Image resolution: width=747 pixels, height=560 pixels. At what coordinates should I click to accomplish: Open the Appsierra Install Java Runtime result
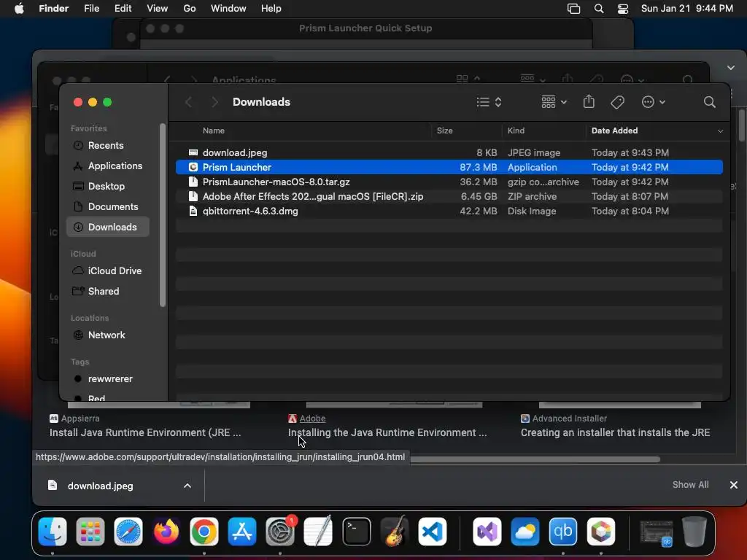pyautogui.click(x=145, y=432)
